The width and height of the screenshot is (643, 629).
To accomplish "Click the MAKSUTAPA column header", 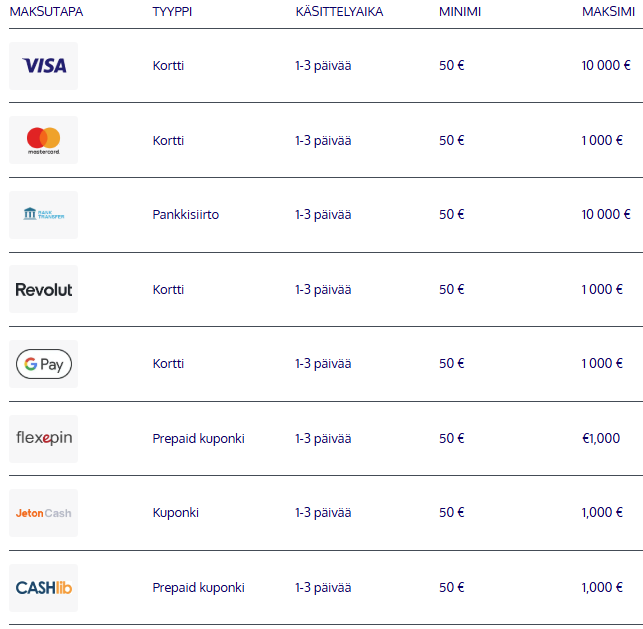I will pos(46,11).
